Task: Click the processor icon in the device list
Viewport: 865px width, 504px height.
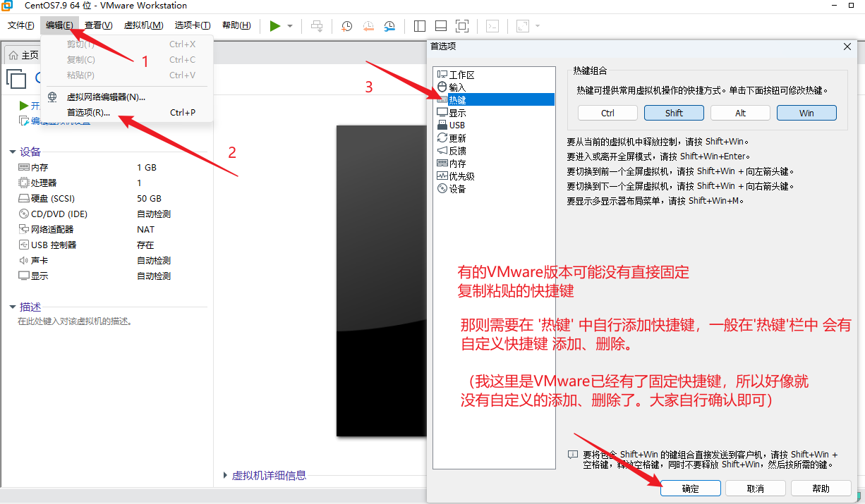Action: click(24, 183)
